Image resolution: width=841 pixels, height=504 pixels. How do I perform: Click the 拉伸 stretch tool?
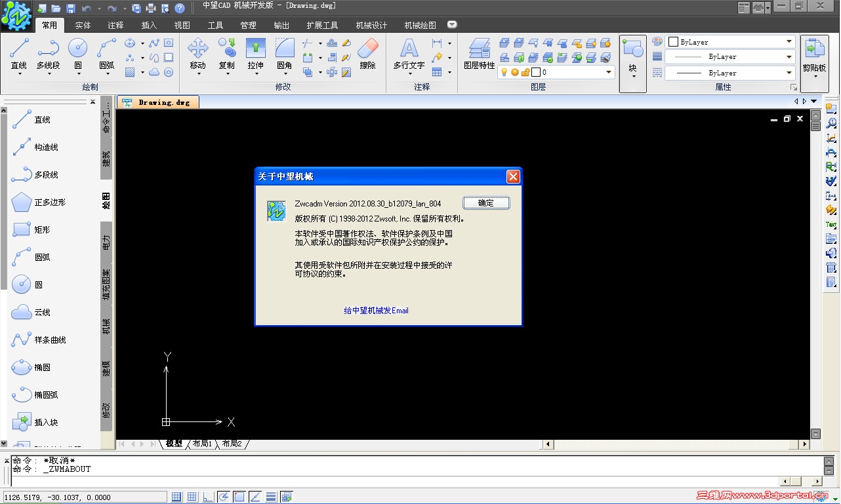tap(255, 54)
